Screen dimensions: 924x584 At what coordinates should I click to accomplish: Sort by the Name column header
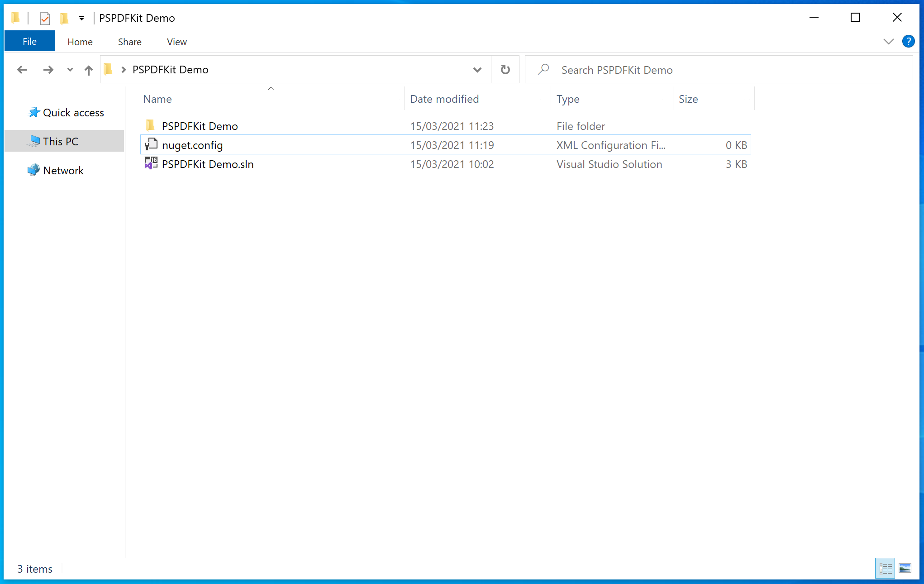point(157,99)
